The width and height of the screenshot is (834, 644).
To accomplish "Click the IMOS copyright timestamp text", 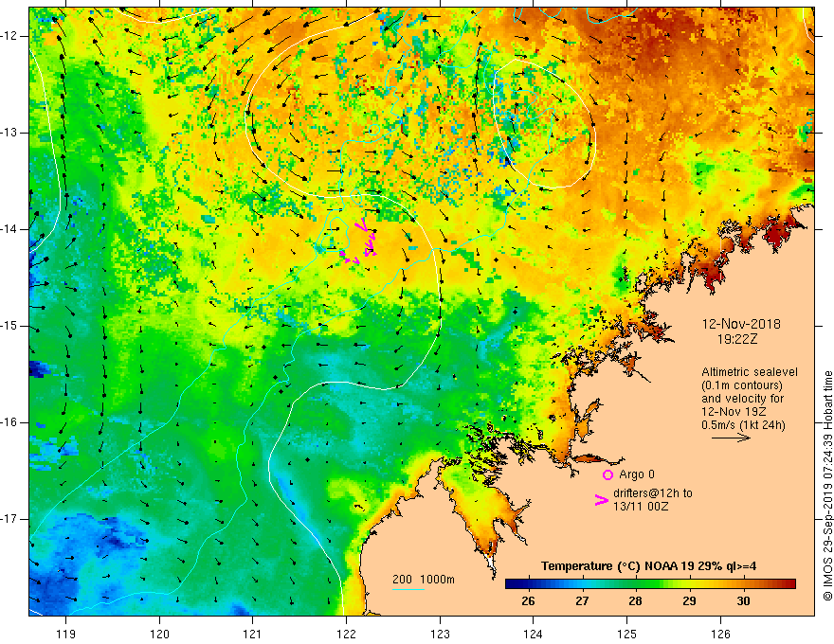I will (827, 486).
